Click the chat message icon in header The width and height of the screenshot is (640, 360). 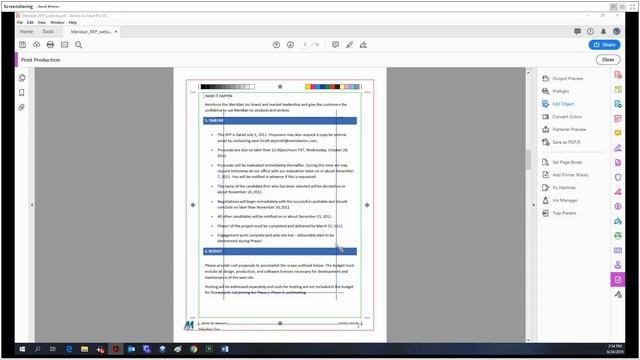coord(577,31)
